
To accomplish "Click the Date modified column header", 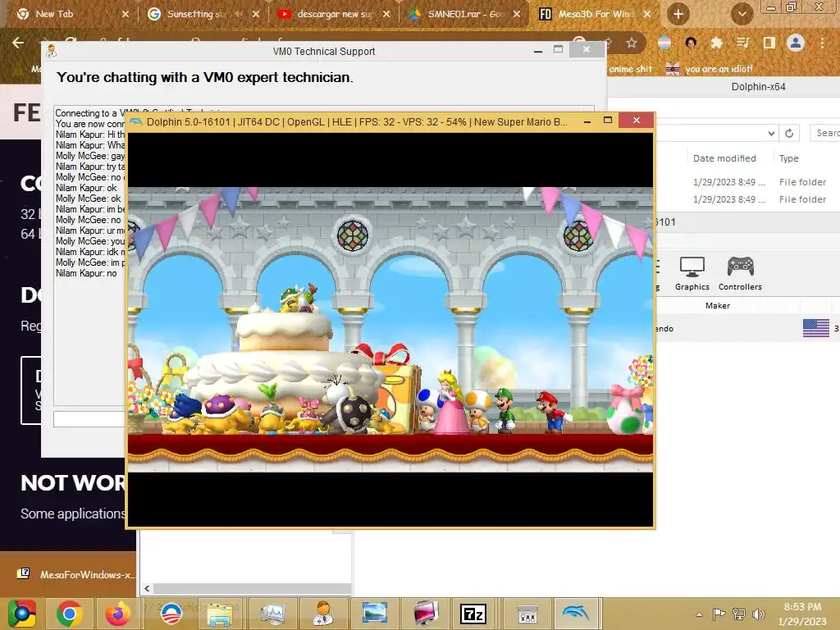I will click(x=724, y=158).
